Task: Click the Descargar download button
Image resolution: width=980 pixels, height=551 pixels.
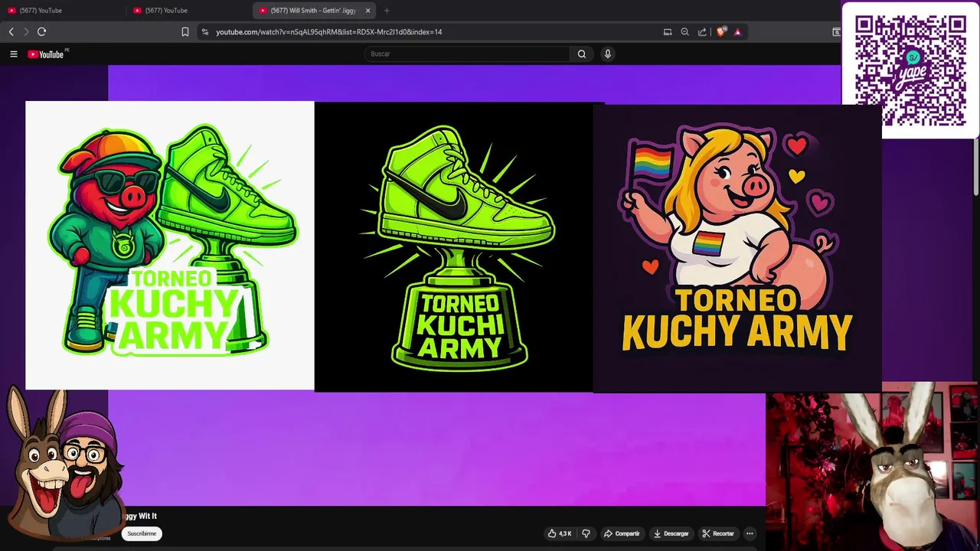Action: 671,533
